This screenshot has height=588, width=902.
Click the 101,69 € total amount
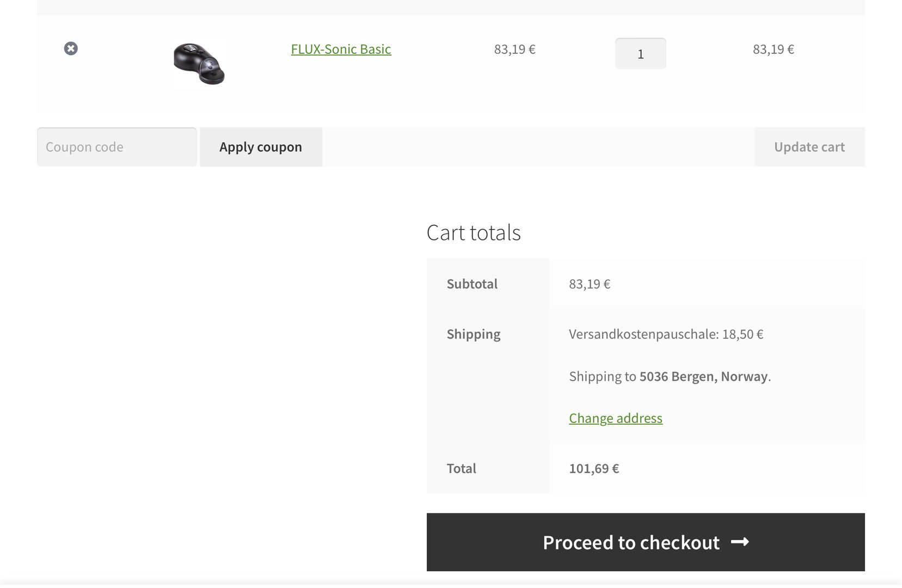pos(594,468)
